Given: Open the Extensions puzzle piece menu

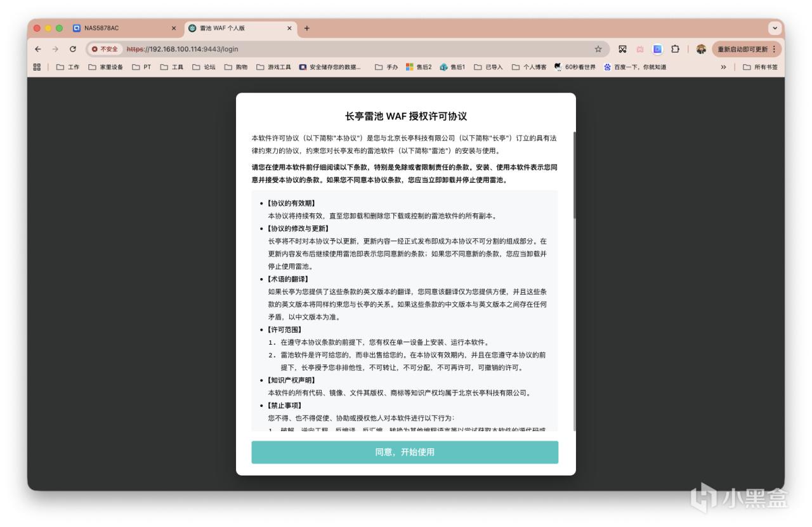Looking at the screenshot, I should [675, 49].
